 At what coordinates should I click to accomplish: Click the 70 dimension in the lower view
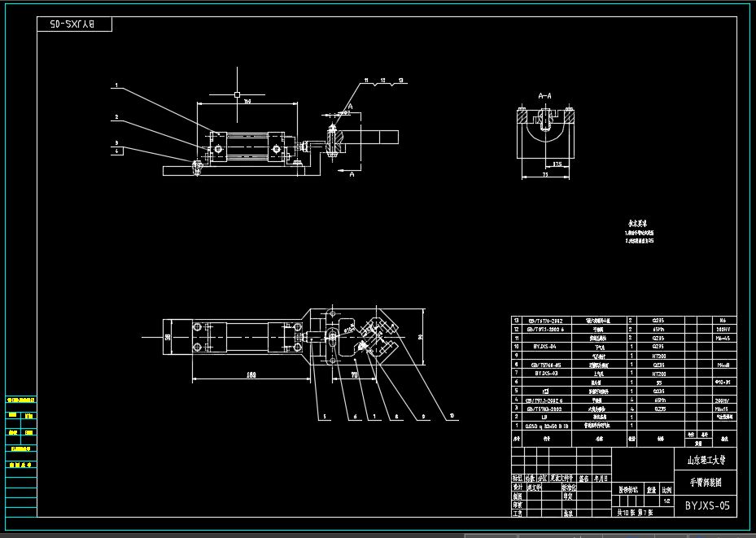354,374
